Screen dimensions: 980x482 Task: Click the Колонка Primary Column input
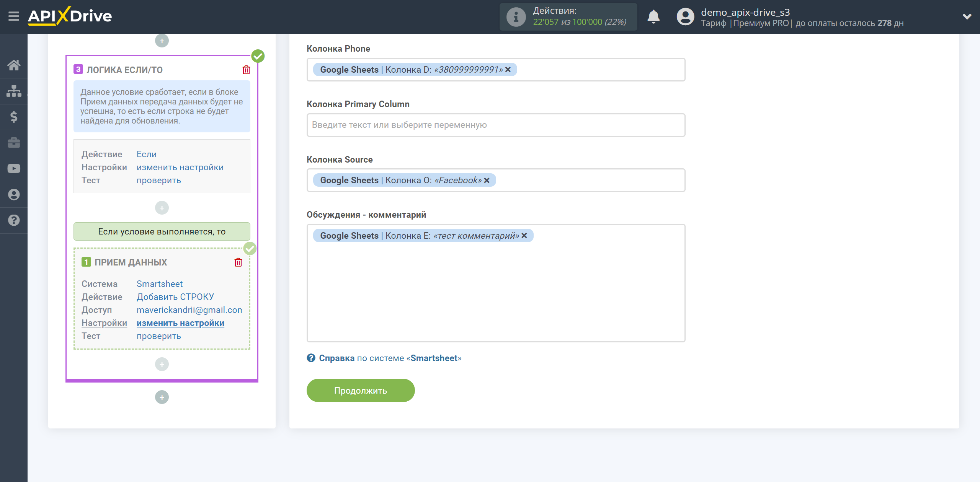496,125
